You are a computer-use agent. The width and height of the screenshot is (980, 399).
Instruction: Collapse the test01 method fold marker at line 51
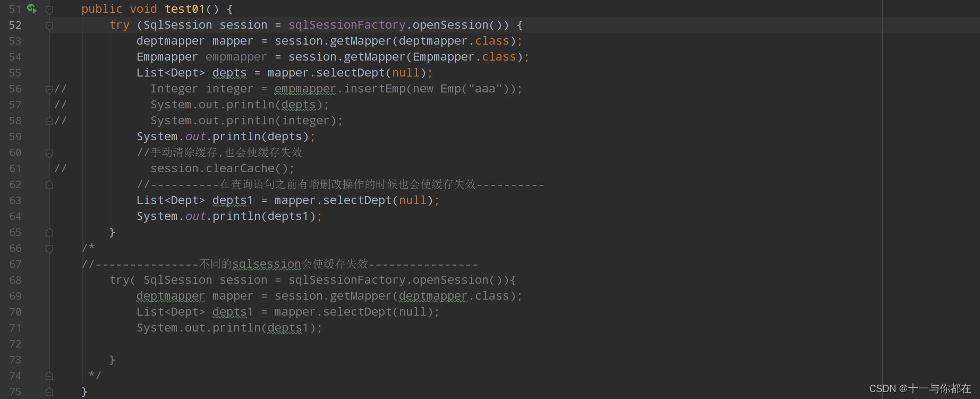click(x=49, y=9)
